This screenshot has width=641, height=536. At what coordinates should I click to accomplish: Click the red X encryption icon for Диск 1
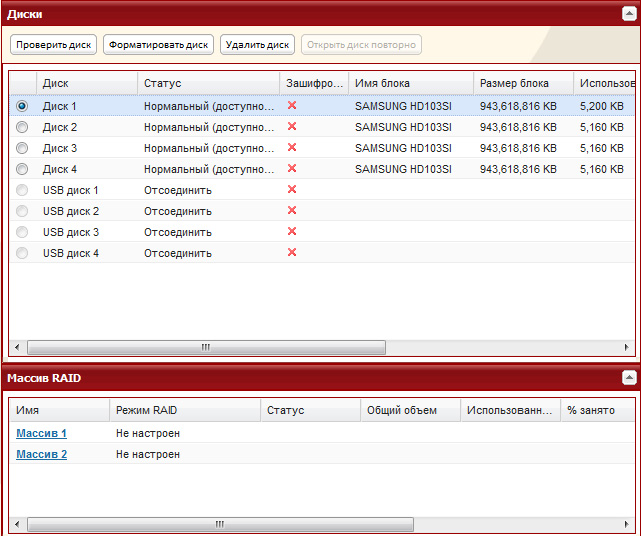coord(292,105)
